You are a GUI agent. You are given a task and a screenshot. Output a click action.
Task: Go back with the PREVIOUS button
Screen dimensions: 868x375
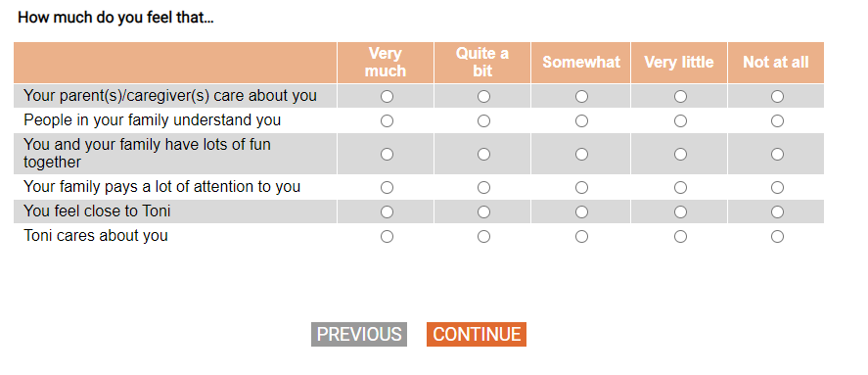359,335
